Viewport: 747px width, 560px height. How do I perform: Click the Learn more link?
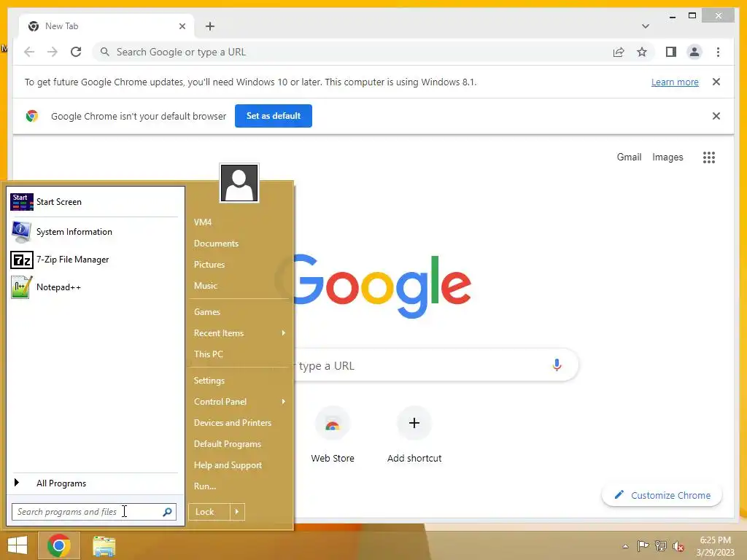coord(675,82)
